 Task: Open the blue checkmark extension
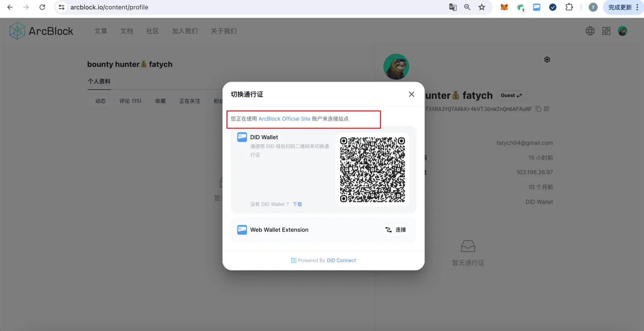pyautogui.click(x=553, y=7)
